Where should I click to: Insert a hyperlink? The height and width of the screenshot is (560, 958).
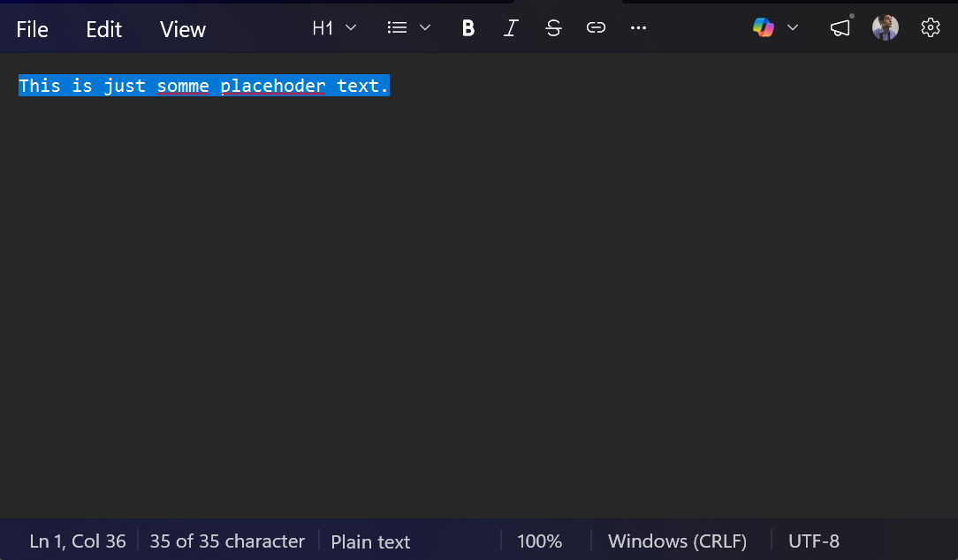point(596,27)
